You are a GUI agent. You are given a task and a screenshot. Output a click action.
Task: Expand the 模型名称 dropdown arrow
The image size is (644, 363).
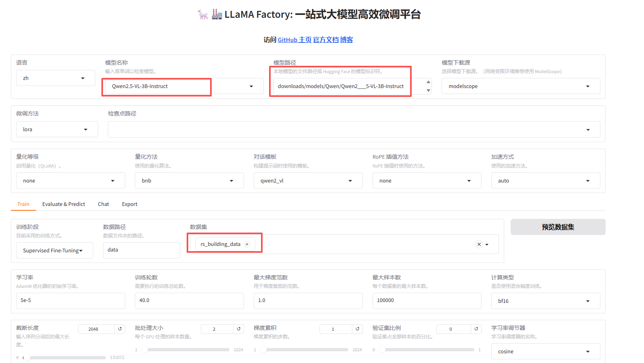coord(251,86)
